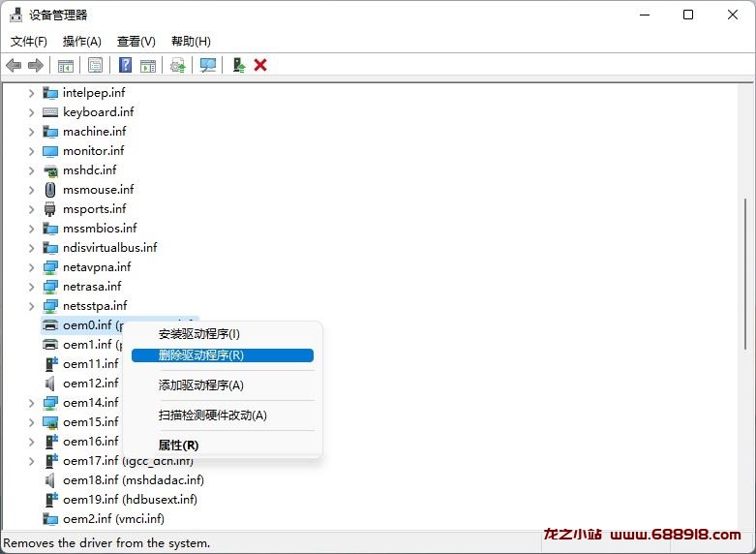Viewport: 756px width, 554px height.
Task: Select the oem18.inf (mshdadac.inf) item
Action: (x=133, y=480)
